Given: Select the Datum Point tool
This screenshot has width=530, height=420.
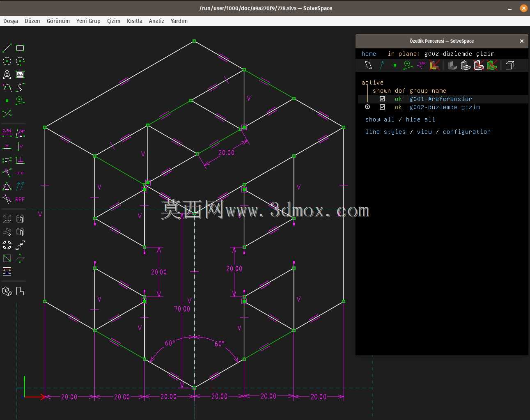Looking at the screenshot, I should point(7,101).
